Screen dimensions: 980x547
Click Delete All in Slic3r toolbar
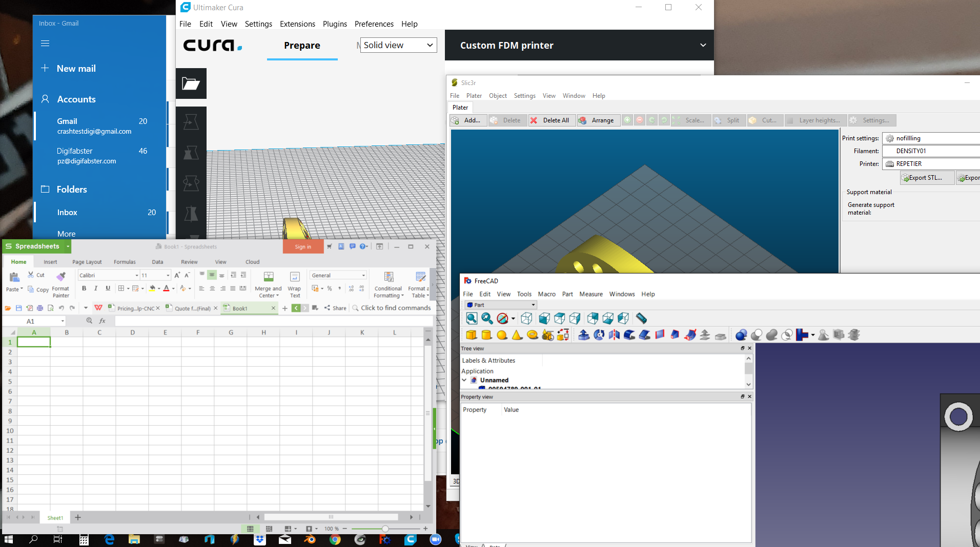click(x=552, y=120)
